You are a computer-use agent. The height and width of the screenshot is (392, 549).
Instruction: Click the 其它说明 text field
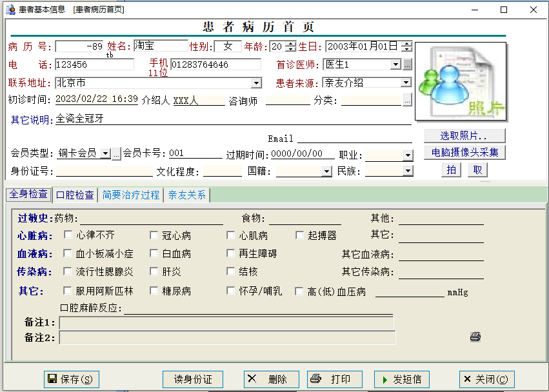click(233, 119)
